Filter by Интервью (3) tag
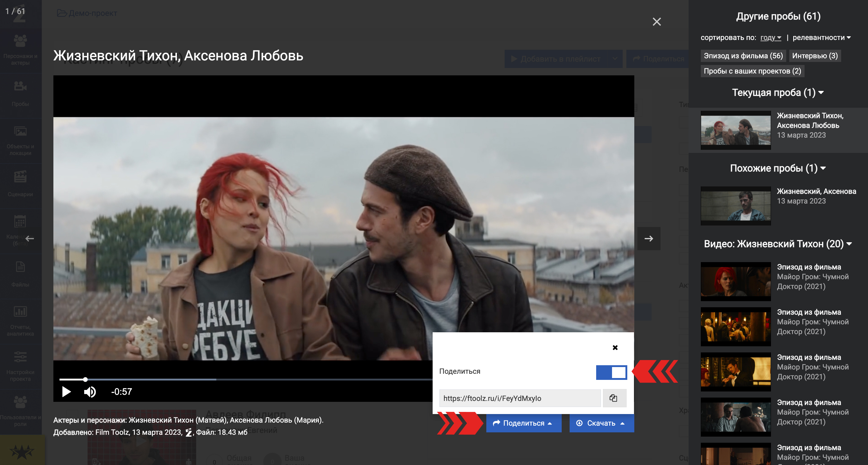The image size is (868, 465). pos(815,56)
